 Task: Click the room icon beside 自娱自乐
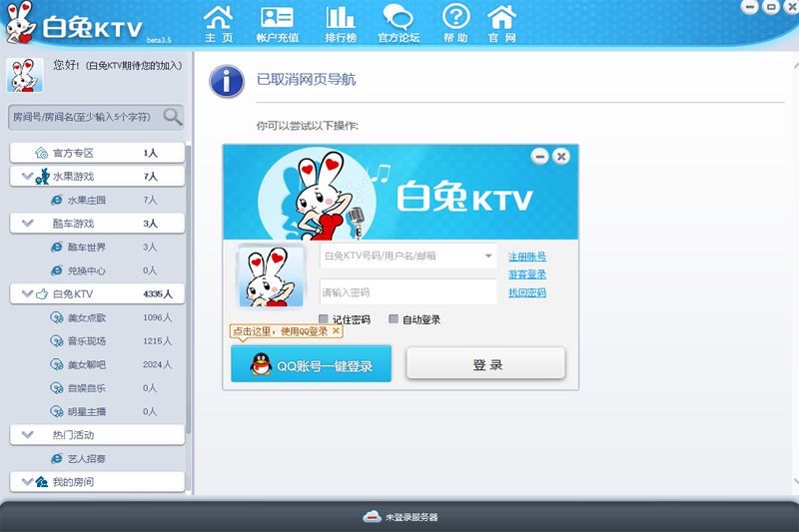[57, 388]
